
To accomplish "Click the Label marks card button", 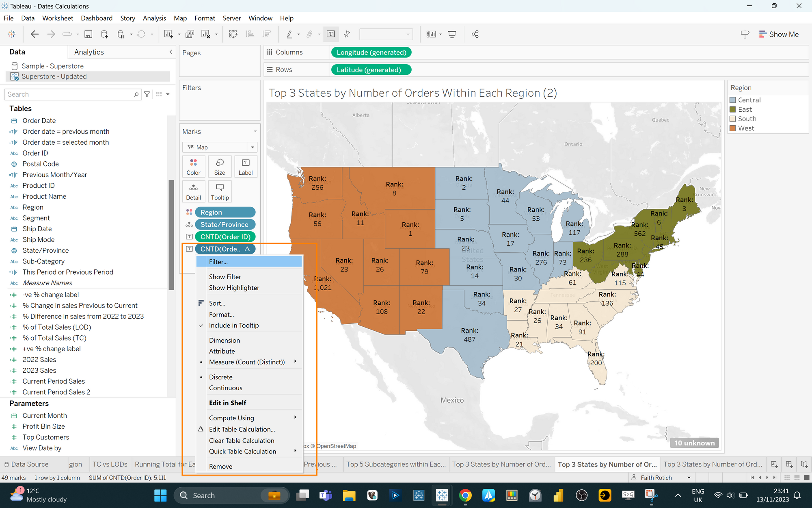I will 245,167.
